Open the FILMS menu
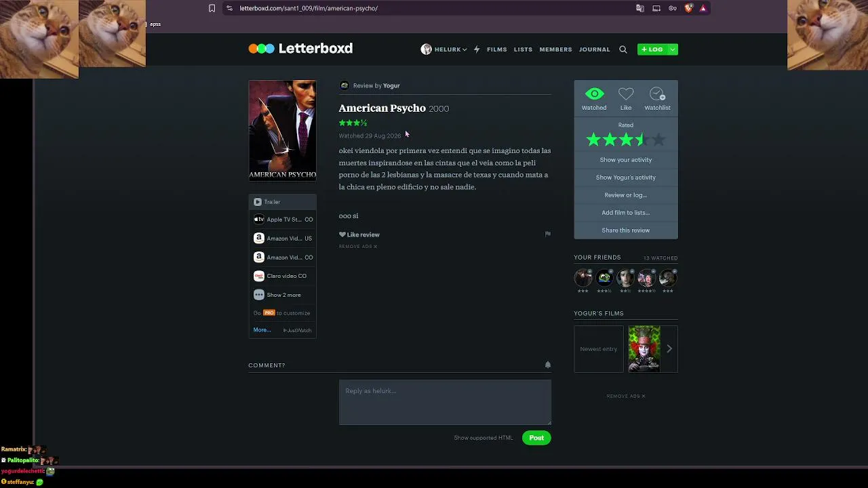This screenshot has width=868, height=488. click(497, 49)
